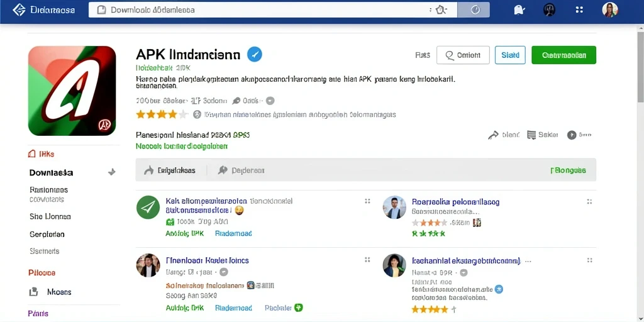This screenshot has height=322, width=644.
Task: Open the four-dot menu on the "Roeracoliar" card
Action: (589, 202)
